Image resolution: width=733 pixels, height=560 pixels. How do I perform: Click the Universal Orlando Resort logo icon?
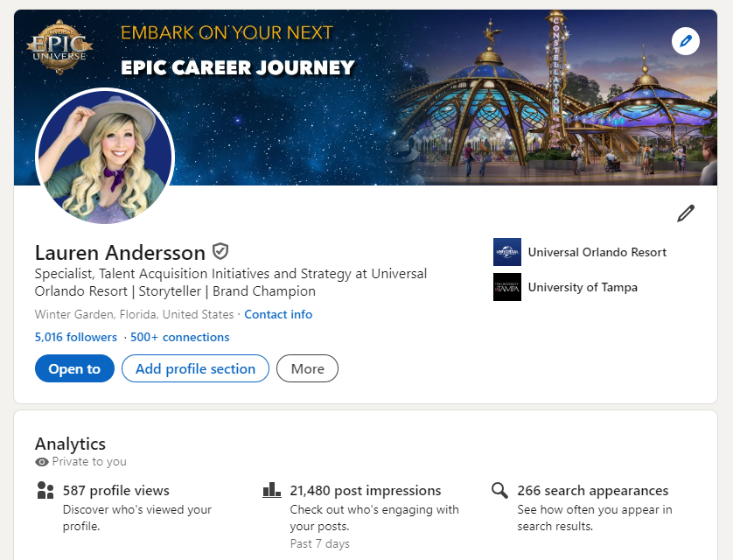(x=507, y=252)
